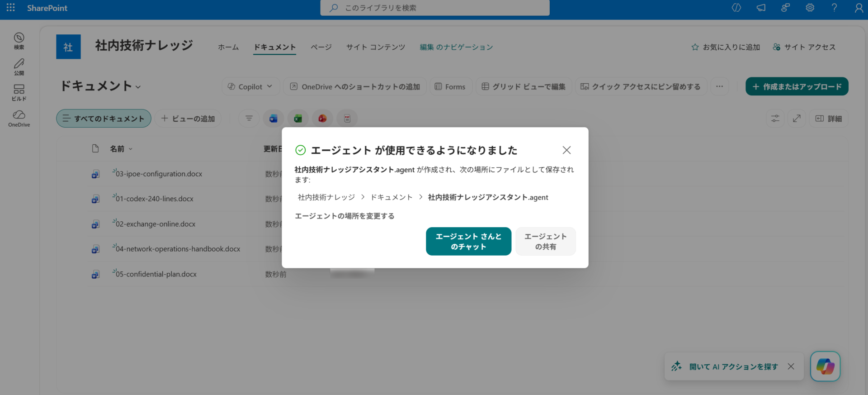Close the agent ready dialog
This screenshot has width=868, height=395.
[x=566, y=150]
